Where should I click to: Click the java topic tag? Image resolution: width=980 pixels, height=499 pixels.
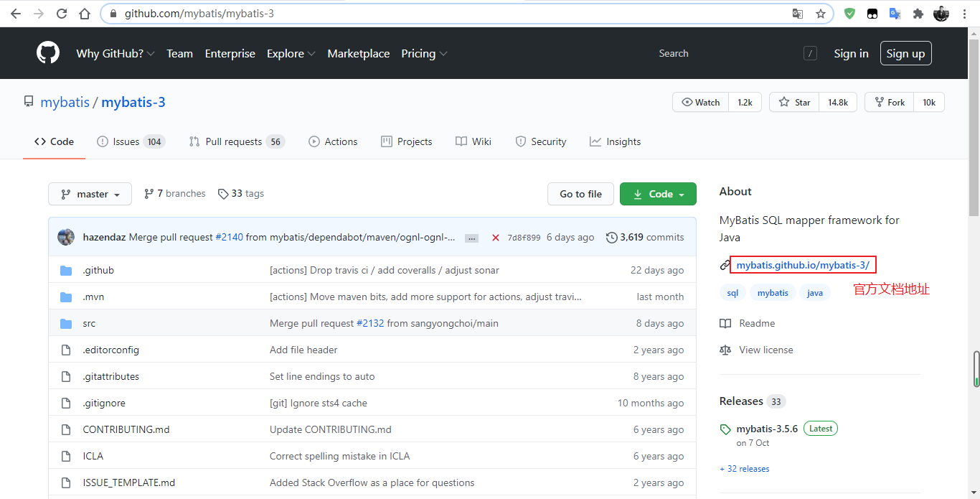pyautogui.click(x=815, y=293)
